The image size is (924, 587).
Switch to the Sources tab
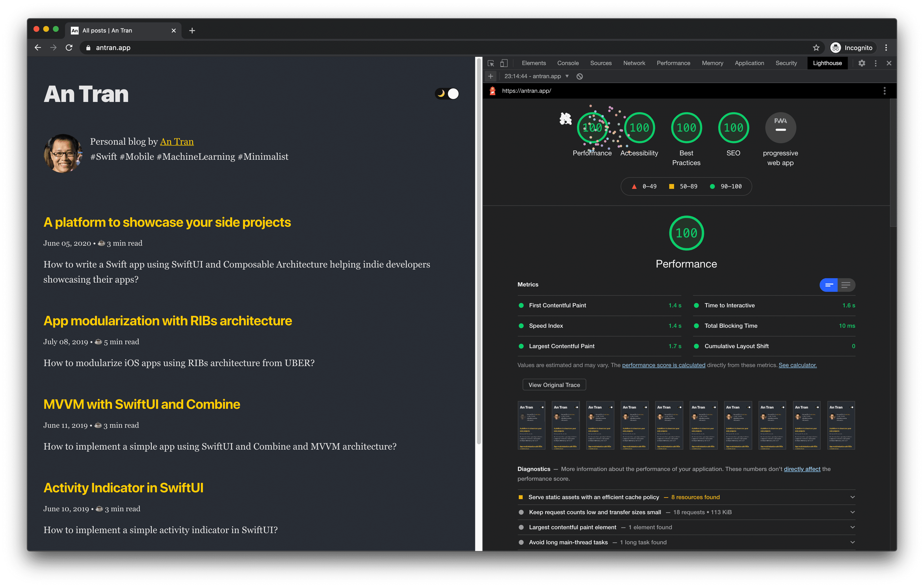coord(601,63)
